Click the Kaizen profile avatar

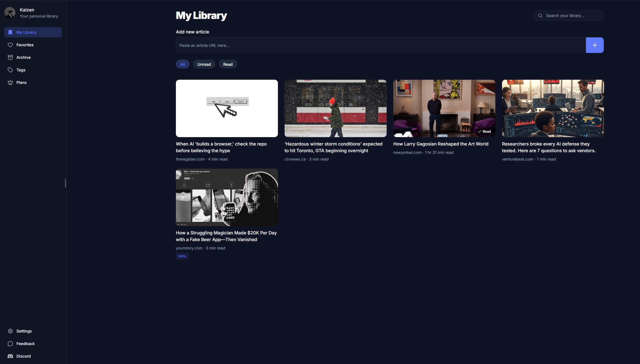(x=10, y=12)
